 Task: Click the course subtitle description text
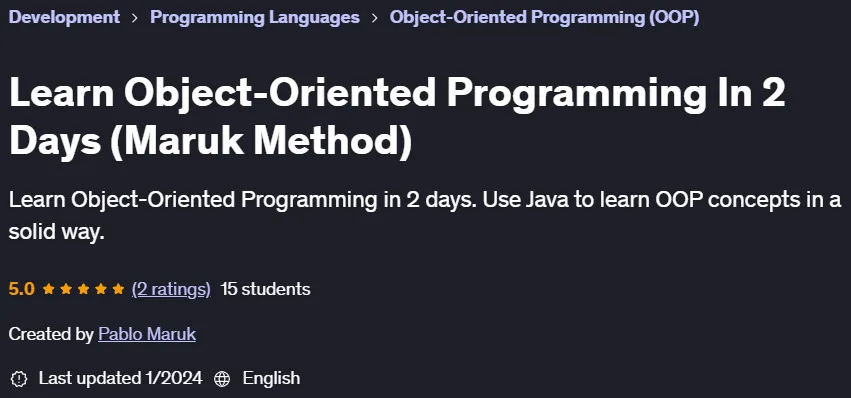(x=425, y=216)
